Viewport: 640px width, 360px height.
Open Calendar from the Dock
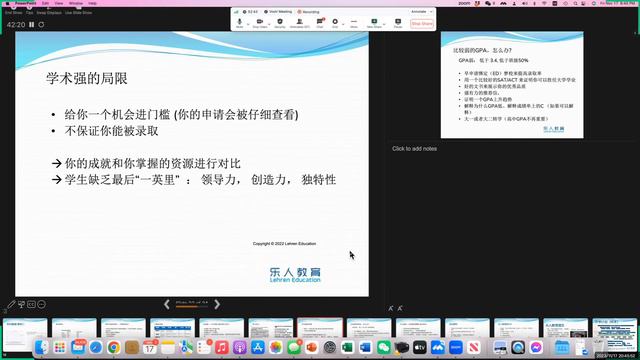coord(150,348)
